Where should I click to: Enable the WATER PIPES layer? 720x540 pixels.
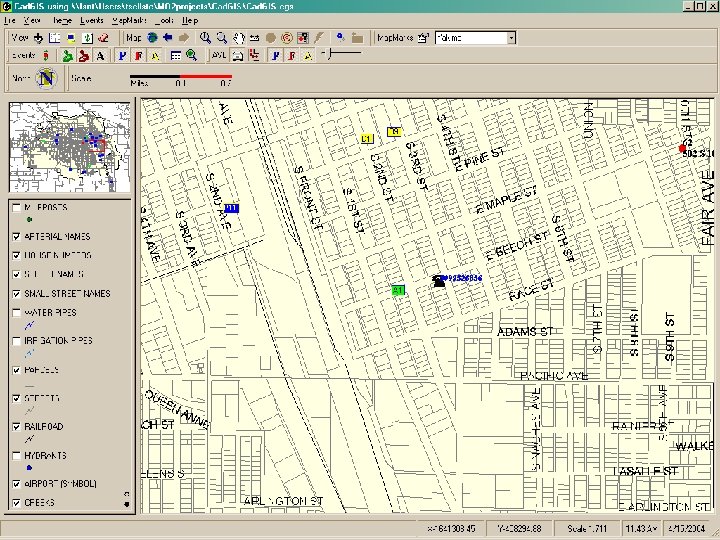pos(17,313)
